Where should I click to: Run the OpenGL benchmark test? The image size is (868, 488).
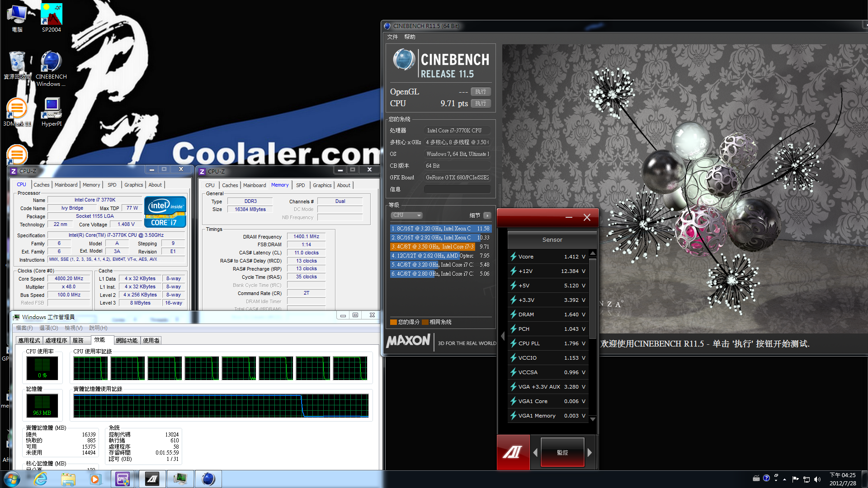coord(481,92)
